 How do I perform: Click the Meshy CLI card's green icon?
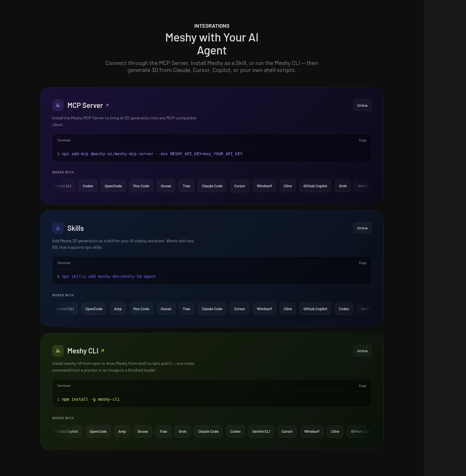58,351
